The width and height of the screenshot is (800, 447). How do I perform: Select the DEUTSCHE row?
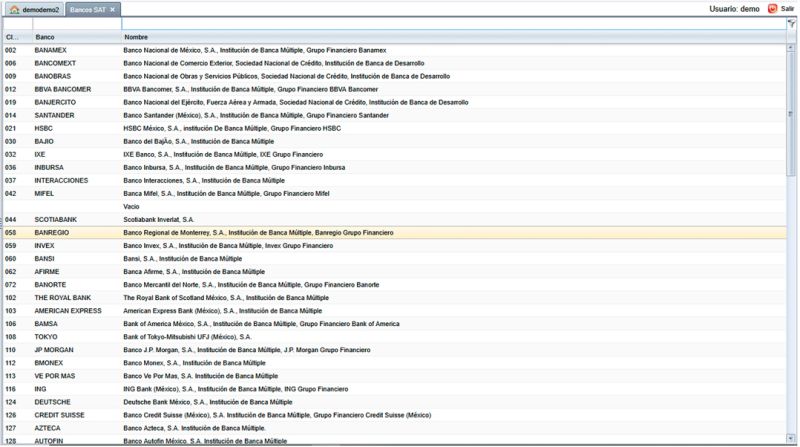click(394, 402)
